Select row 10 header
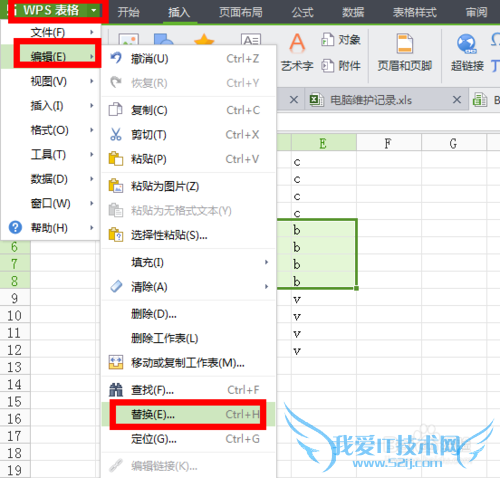This screenshot has width=500, height=478. [15, 315]
